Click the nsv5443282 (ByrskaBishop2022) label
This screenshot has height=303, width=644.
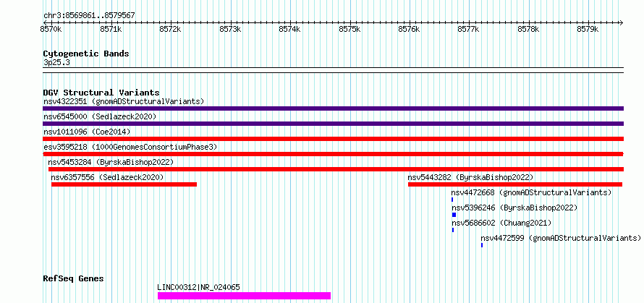470,177
